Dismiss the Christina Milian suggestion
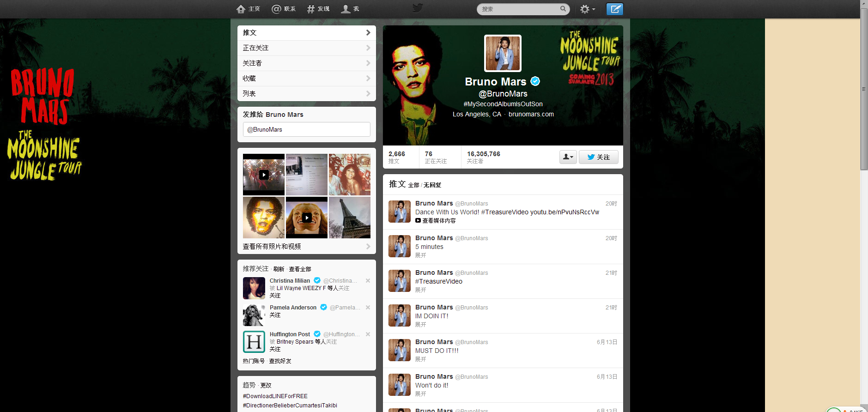This screenshot has height=412, width=868. pyautogui.click(x=368, y=281)
